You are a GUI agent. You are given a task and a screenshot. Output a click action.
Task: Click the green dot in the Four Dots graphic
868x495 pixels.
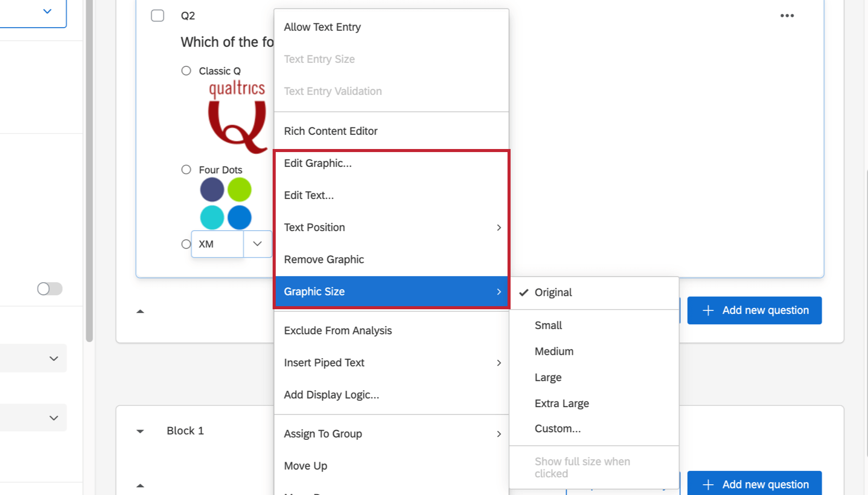tap(239, 189)
